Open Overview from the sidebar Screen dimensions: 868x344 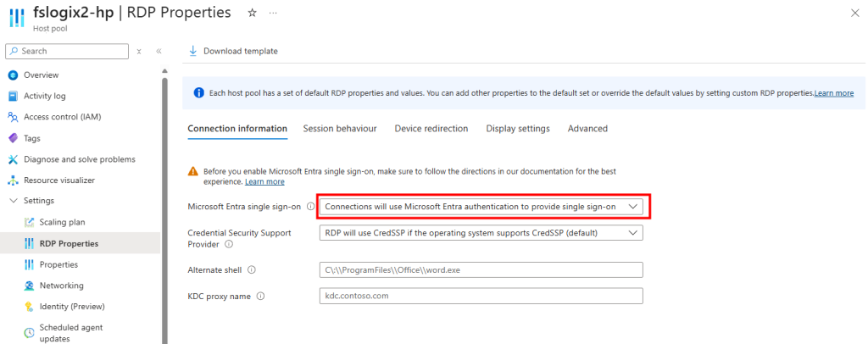[41, 75]
